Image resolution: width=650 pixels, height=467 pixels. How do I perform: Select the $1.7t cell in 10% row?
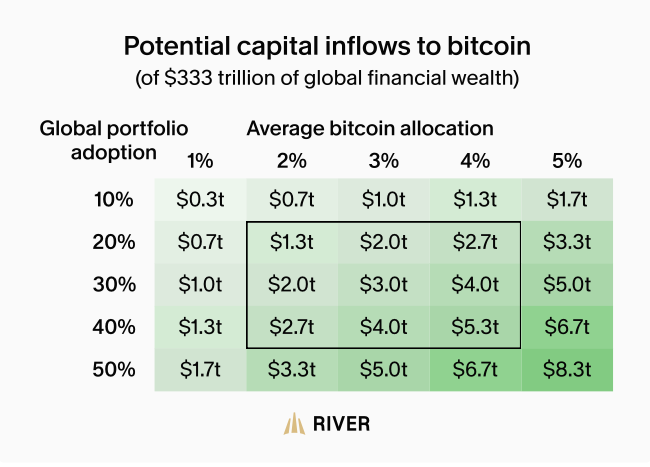point(567,199)
